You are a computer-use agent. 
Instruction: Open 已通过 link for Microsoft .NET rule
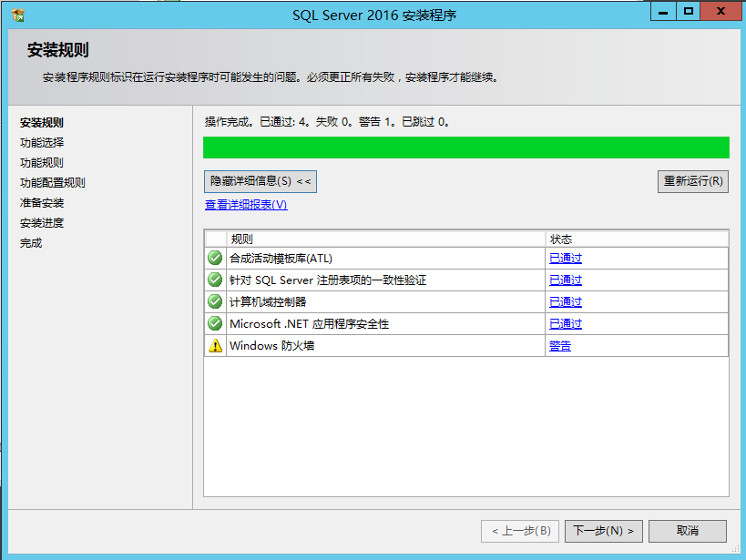coord(566,324)
